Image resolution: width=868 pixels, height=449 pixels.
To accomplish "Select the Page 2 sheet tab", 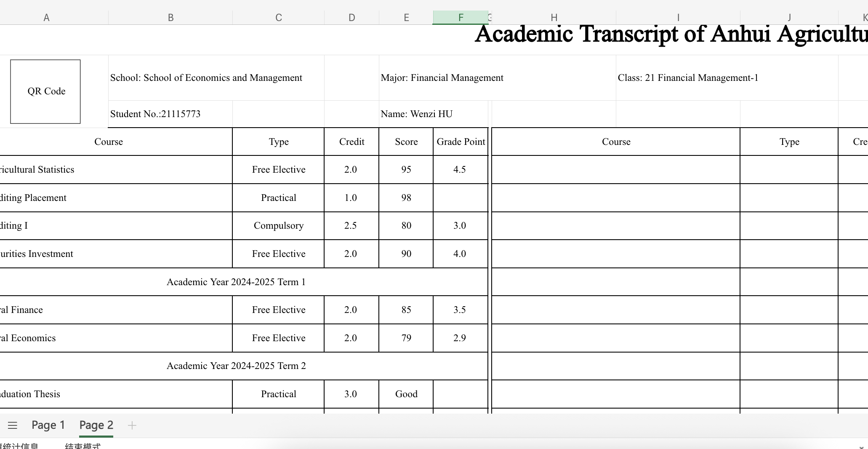I will [x=96, y=425].
